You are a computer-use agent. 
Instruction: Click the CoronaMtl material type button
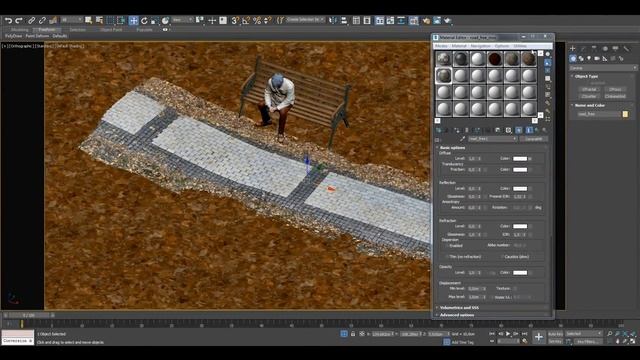coord(533,139)
